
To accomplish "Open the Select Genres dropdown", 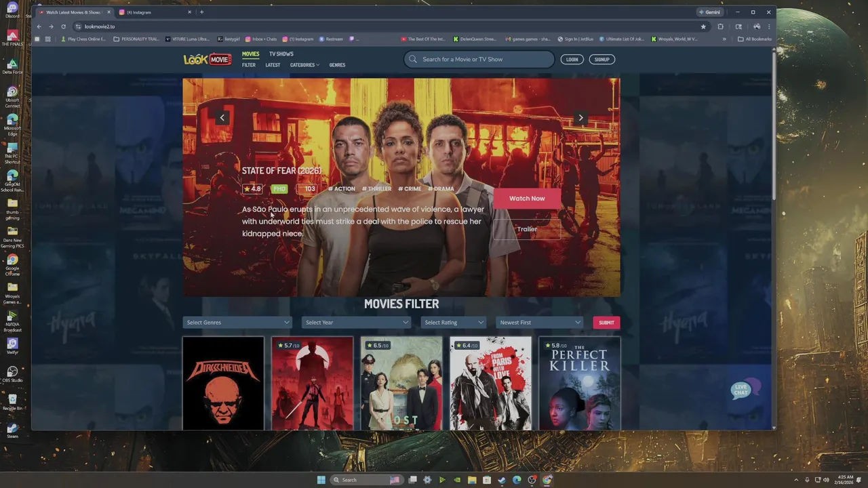I will 237,323.
